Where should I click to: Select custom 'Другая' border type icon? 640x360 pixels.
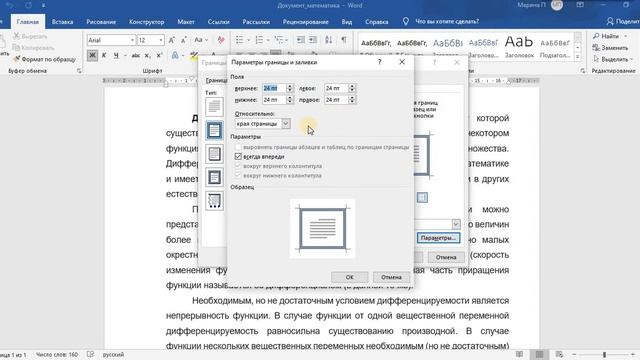click(214, 201)
